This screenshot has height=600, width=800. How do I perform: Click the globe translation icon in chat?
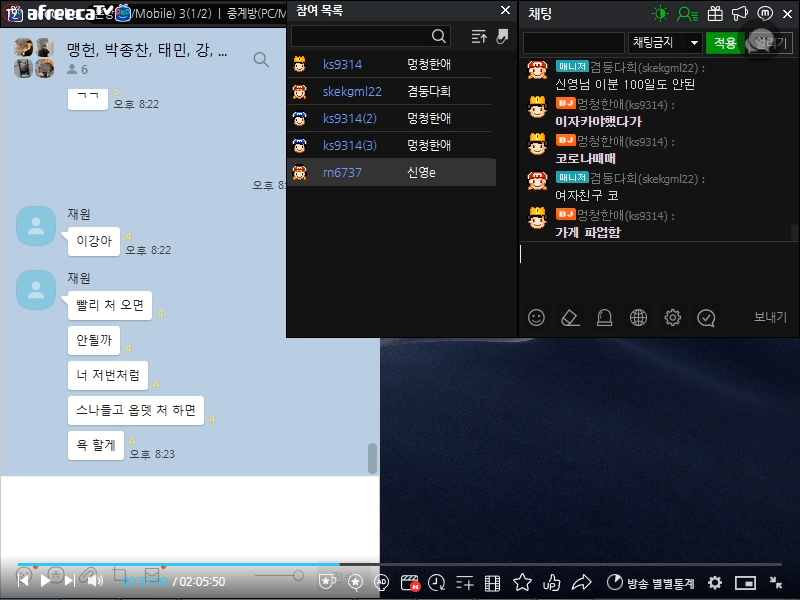click(638, 318)
